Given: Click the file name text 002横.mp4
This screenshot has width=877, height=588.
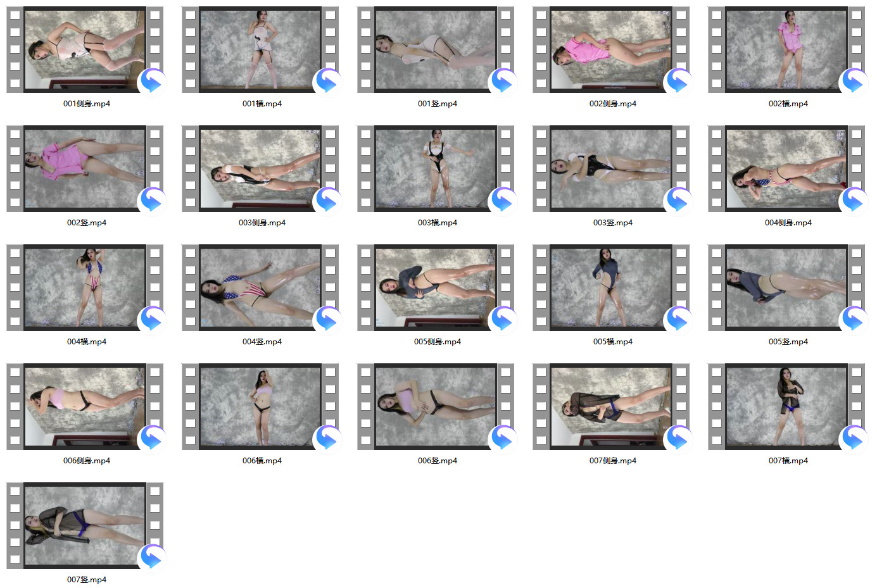Looking at the screenshot, I should pyautogui.click(x=788, y=104).
